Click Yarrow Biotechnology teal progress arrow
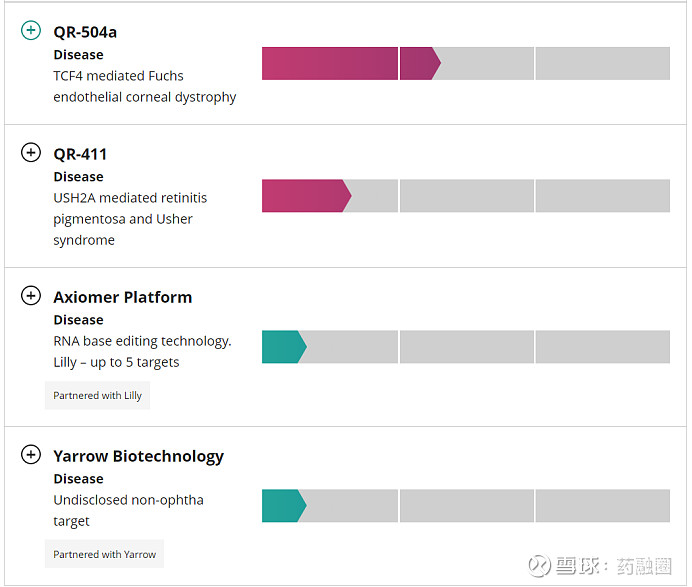The image size is (692, 587). click(x=284, y=506)
